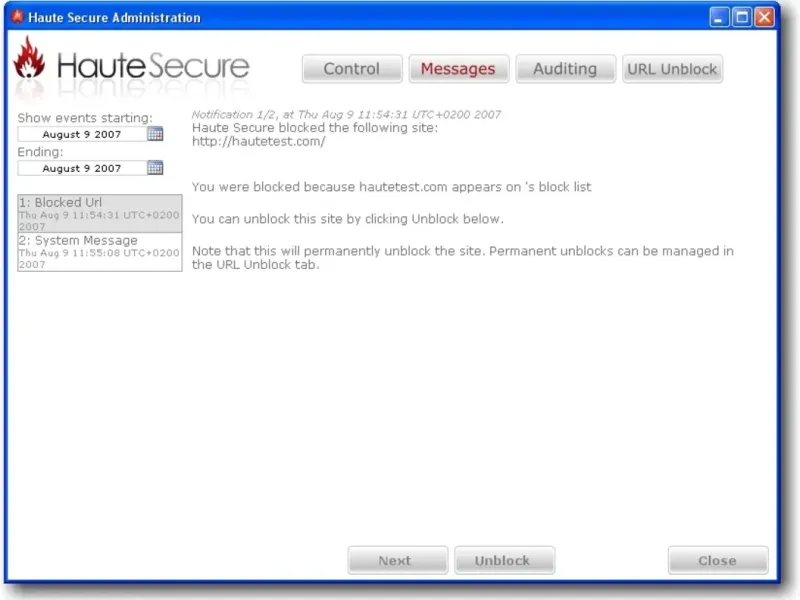Viewport: 800px width, 600px height.
Task: Click the blocked hautetest.com URL text
Action: (x=259, y=141)
